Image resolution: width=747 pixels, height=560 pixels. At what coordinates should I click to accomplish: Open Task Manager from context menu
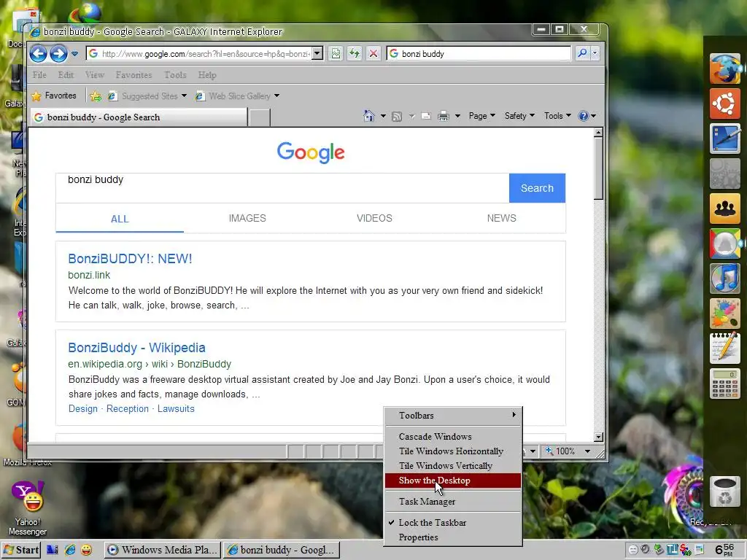[x=452, y=502]
